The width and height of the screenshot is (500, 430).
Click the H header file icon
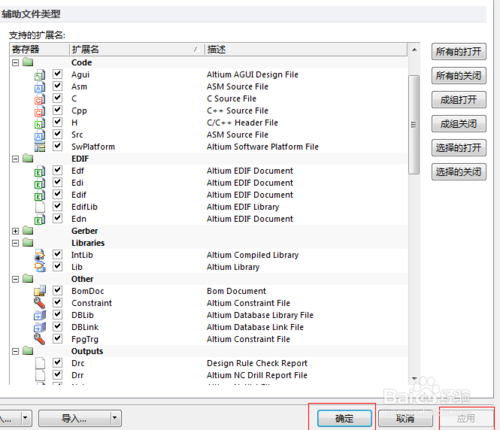tap(40, 123)
